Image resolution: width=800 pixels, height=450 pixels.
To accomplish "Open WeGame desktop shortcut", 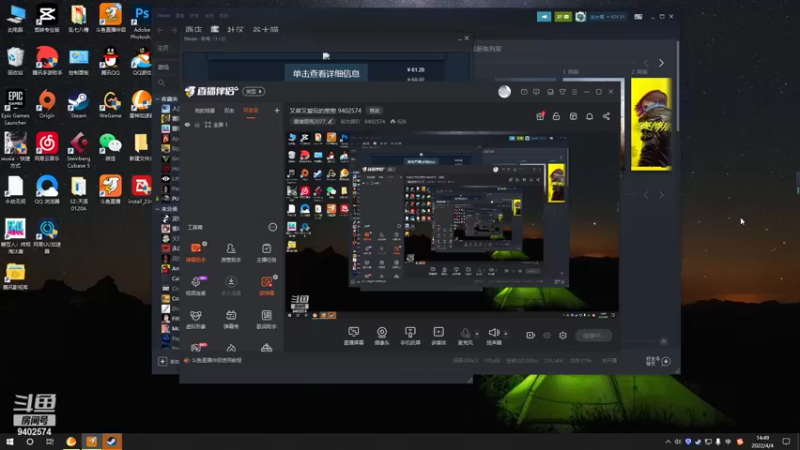I will point(110,105).
